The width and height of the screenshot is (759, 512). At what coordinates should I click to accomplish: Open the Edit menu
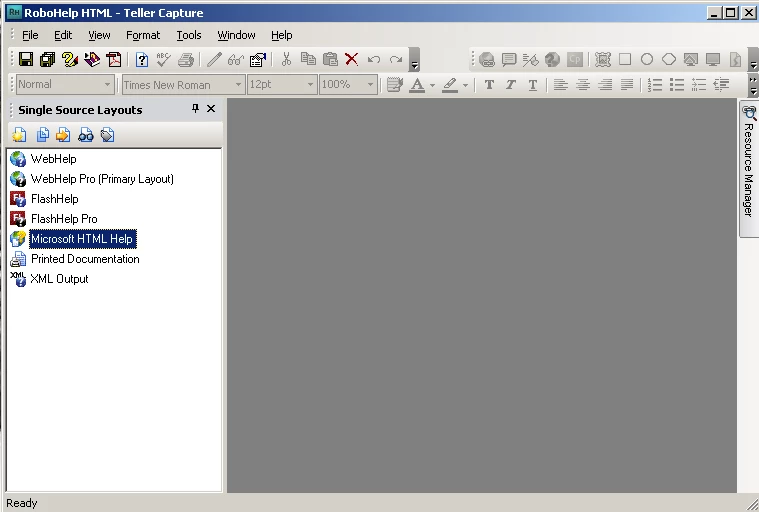(63, 35)
